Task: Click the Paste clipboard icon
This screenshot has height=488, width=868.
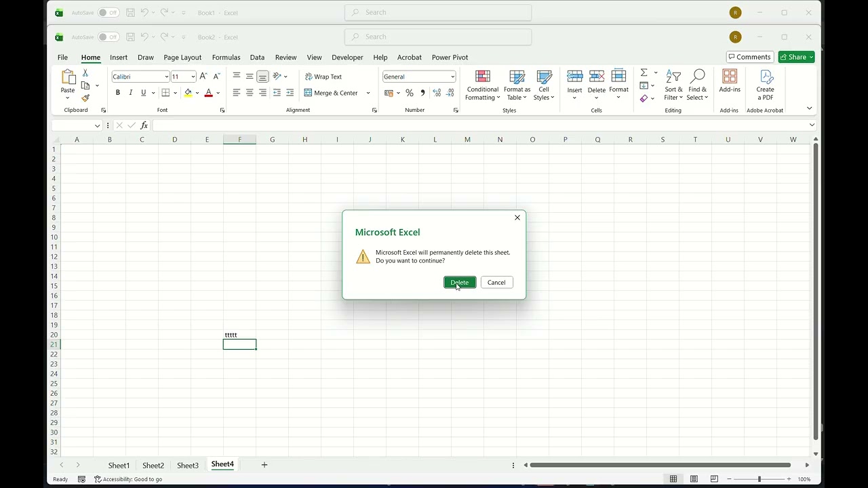Action: coord(68,77)
